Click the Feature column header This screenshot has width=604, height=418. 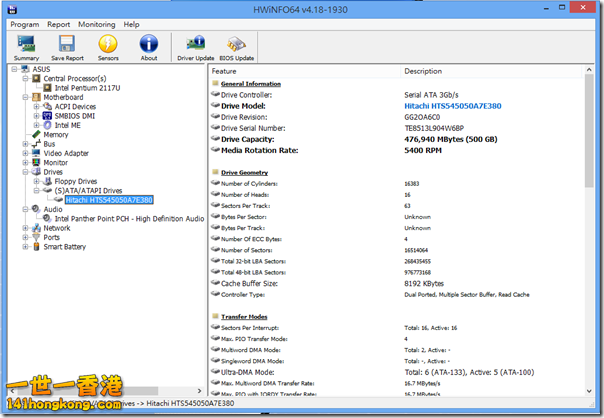pos(304,71)
